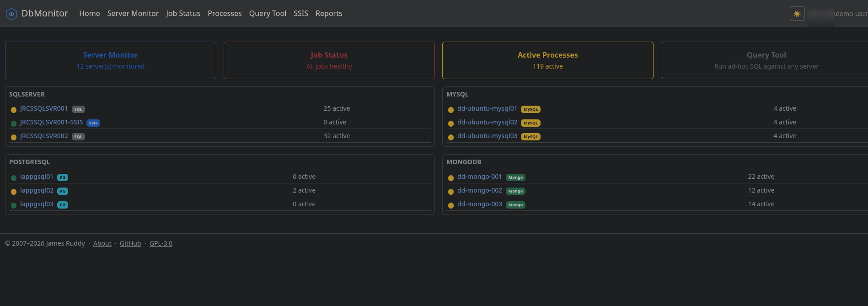Click the "2 active" count text
Screen dimensions: 868x306
point(304,191)
